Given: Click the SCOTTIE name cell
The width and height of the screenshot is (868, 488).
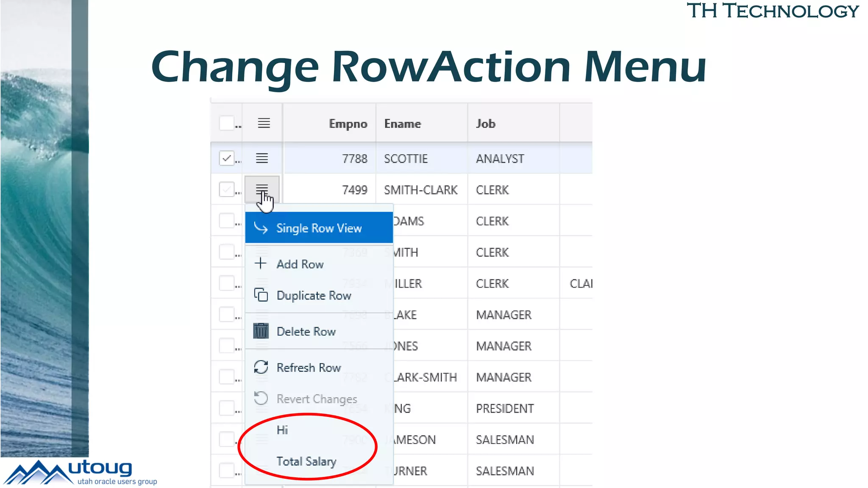Looking at the screenshot, I should click(422, 158).
